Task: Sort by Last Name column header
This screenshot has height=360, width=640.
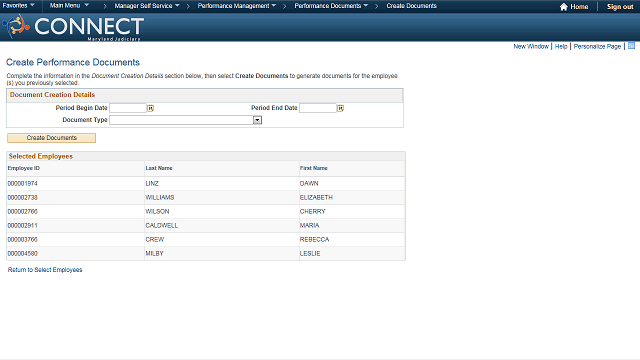Action: click(159, 168)
